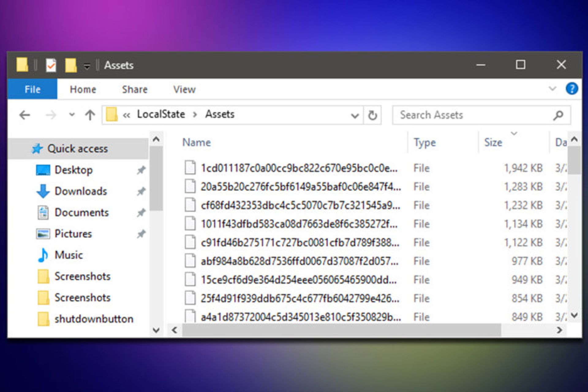Screen dimensions: 588x392
Task: Switch to the View ribbon tab
Action: (184, 89)
